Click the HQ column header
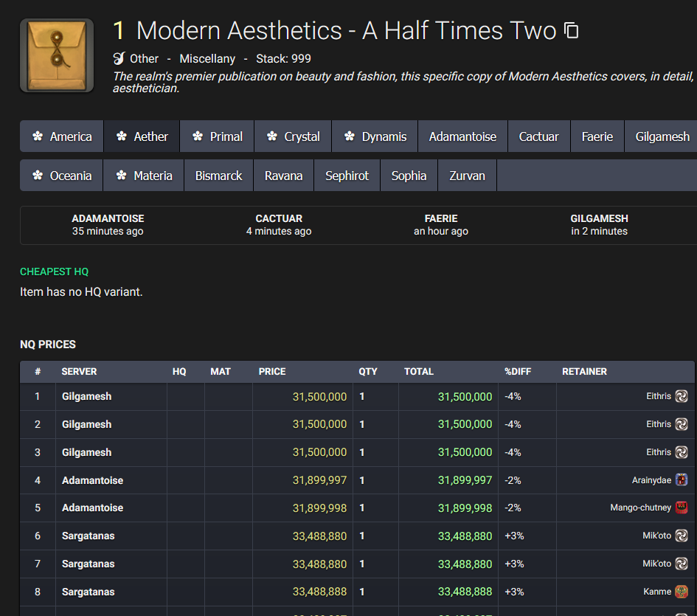The width and height of the screenshot is (697, 616). pos(179,371)
